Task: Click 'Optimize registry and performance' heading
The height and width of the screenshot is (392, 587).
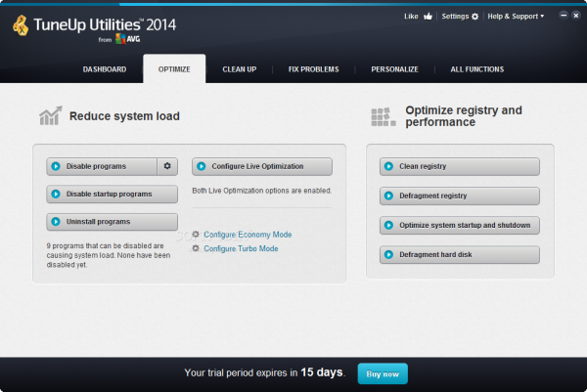Action: click(x=464, y=116)
